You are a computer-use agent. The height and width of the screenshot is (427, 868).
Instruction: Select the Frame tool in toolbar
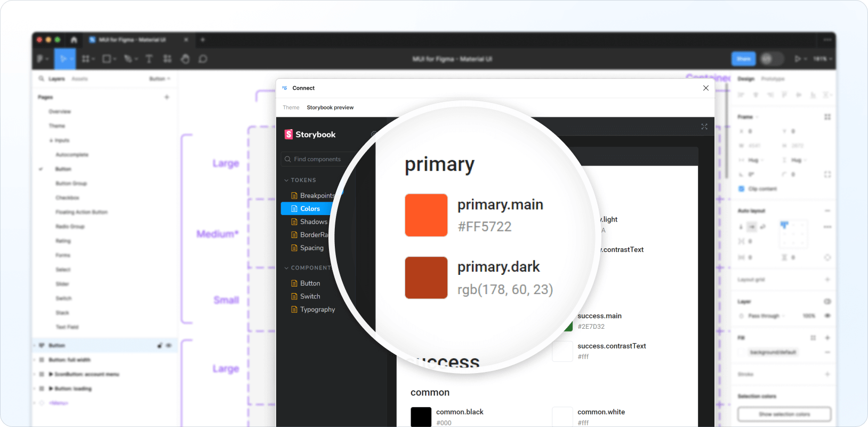tap(86, 59)
